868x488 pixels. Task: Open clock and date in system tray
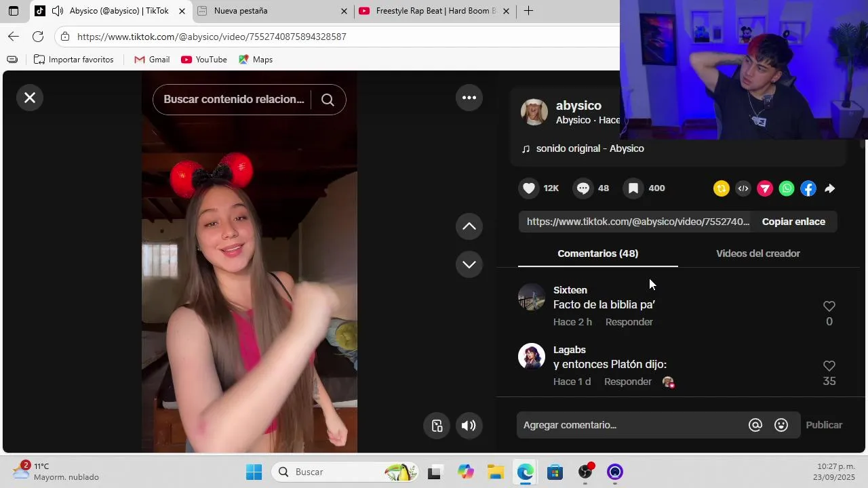pyautogui.click(x=835, y=472)
